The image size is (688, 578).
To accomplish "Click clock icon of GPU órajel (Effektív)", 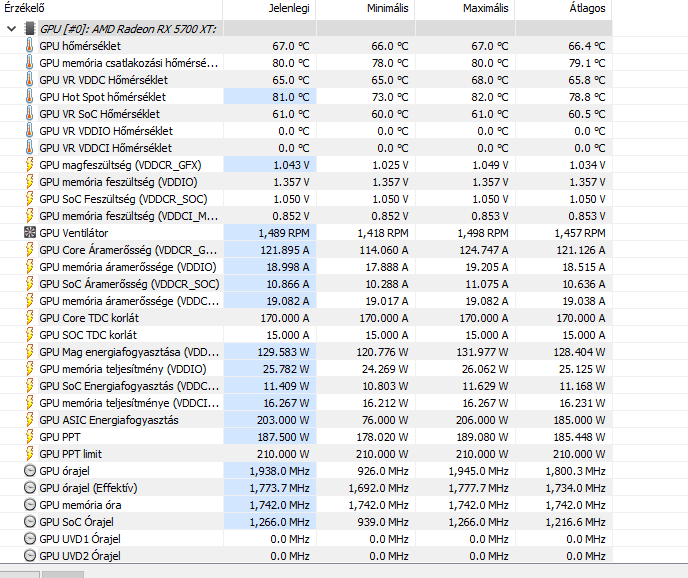I will [29, 488].
